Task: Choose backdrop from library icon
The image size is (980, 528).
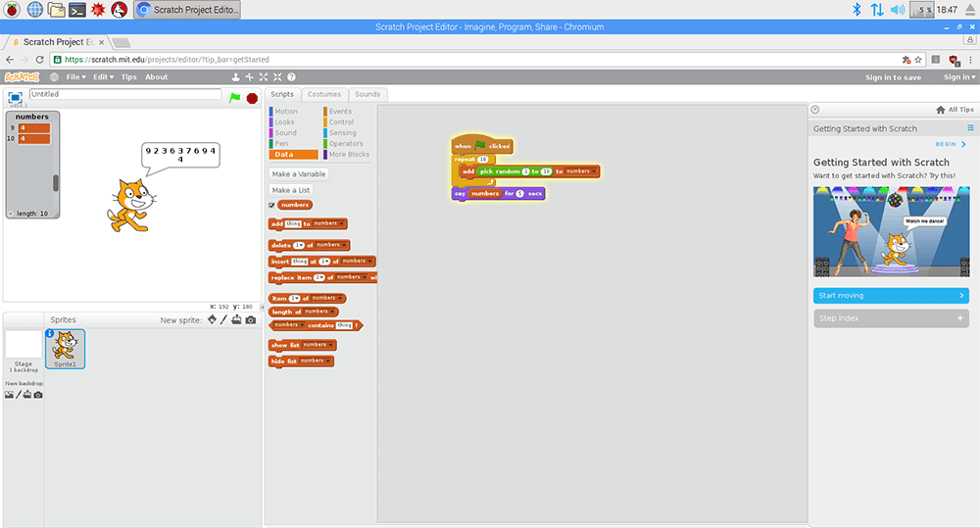Action: tap(9, 394)
